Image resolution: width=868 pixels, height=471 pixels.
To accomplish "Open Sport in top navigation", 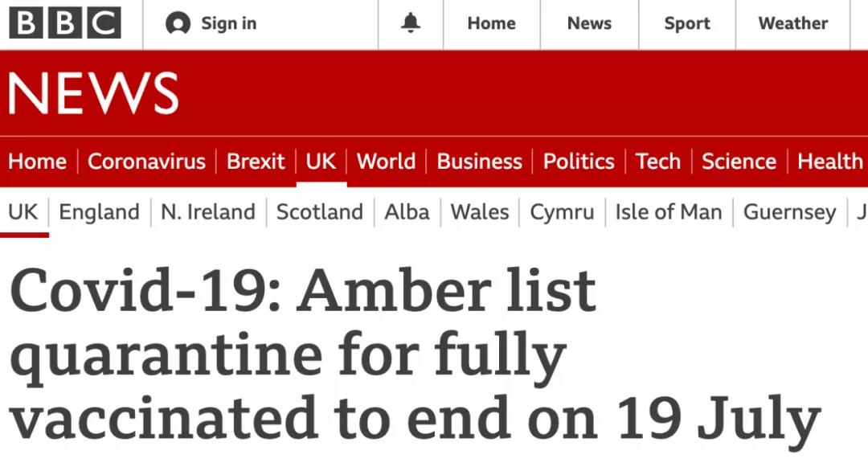I will tap(687, 23).
